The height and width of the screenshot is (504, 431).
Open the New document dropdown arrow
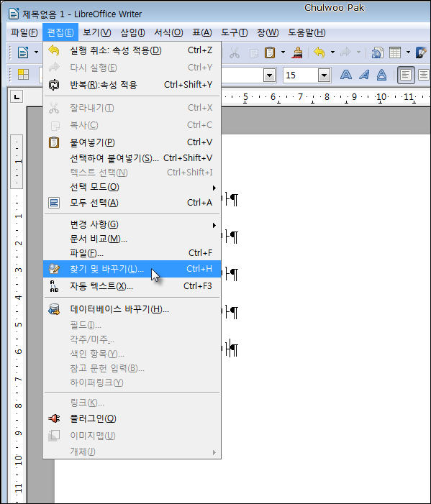pyautogui.click(x=37, y=52)
